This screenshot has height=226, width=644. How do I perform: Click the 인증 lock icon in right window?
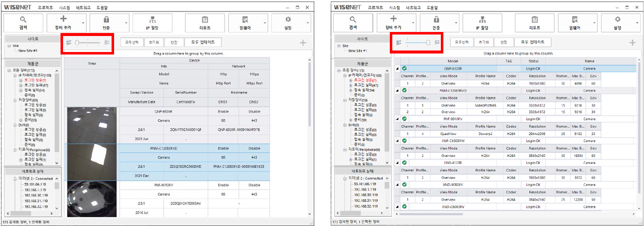435,19
